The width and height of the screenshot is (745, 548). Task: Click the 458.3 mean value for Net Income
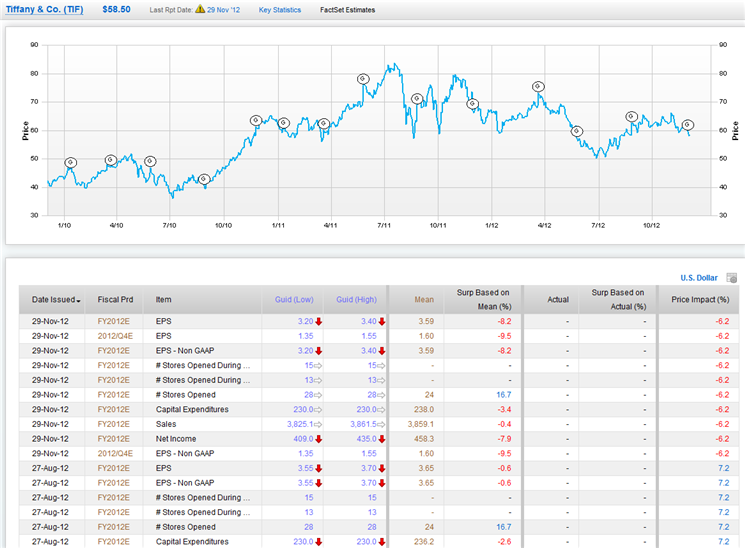pos(424,439)
